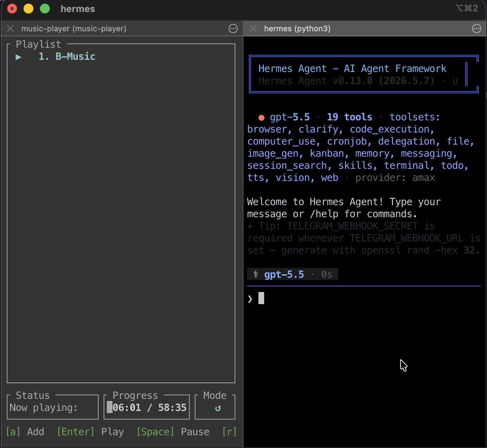Click the Mode panel heading
This screenshot has height=448, width=487.
click(215, 395)
